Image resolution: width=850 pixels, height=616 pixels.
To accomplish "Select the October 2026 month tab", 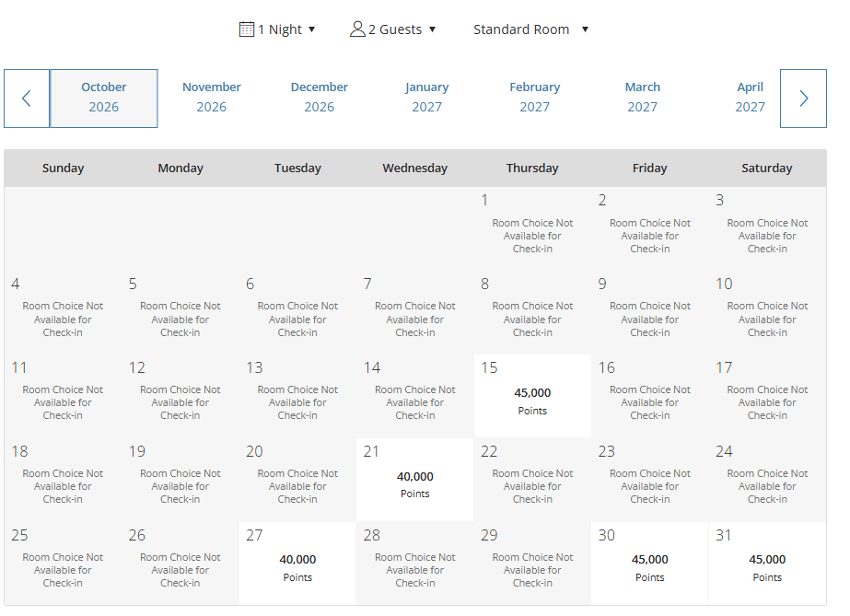I will (x=104, y=98).
